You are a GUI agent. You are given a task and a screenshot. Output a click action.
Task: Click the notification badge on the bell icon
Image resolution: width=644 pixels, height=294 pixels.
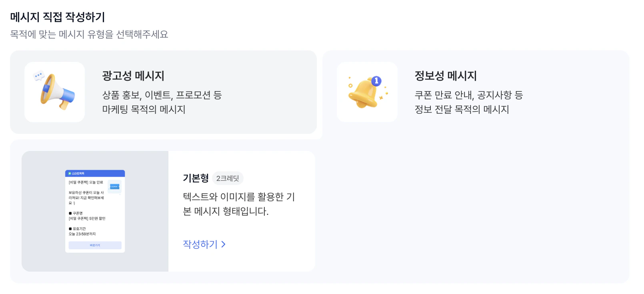click(376, 81)
